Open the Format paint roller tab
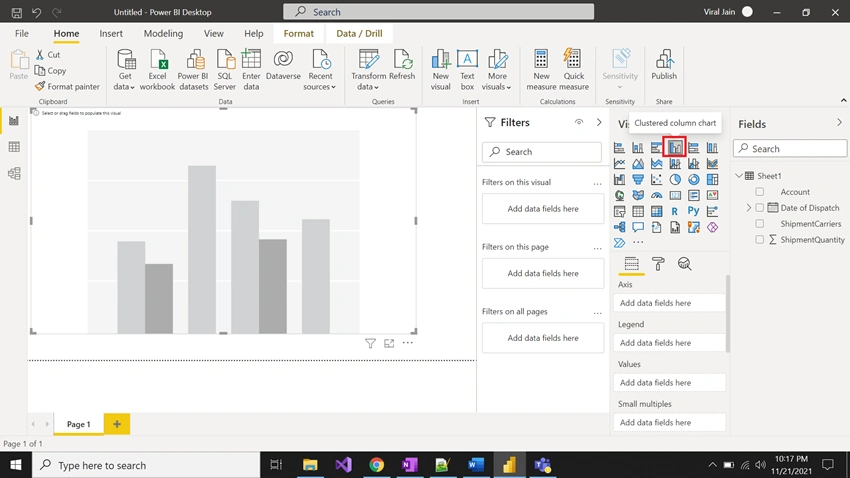Image resolution: width=850 pixels, height=478 pixels. pos(658,264)
